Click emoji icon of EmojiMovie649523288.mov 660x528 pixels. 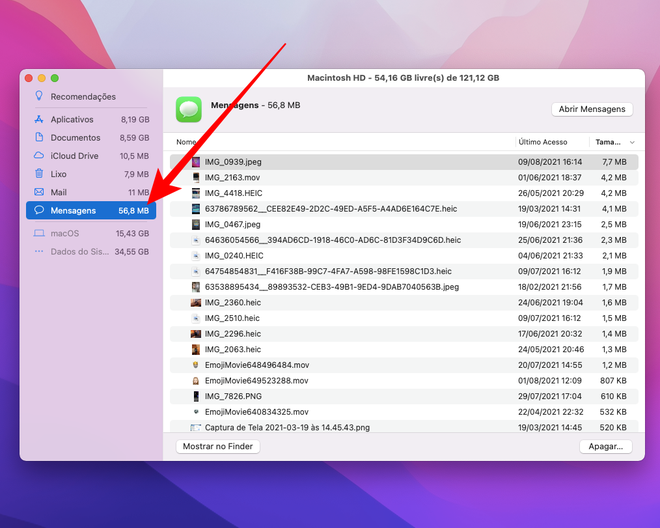(196, 381)
